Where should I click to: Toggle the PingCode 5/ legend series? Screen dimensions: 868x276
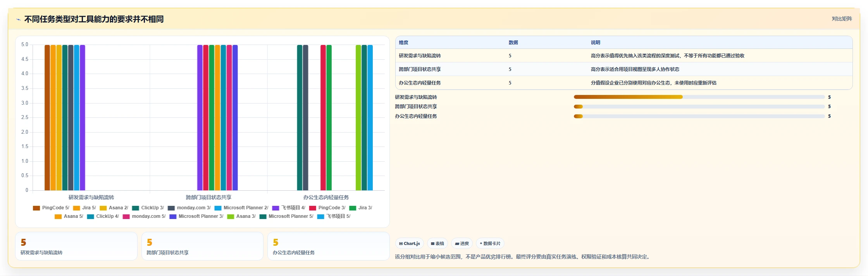(51, 208)
